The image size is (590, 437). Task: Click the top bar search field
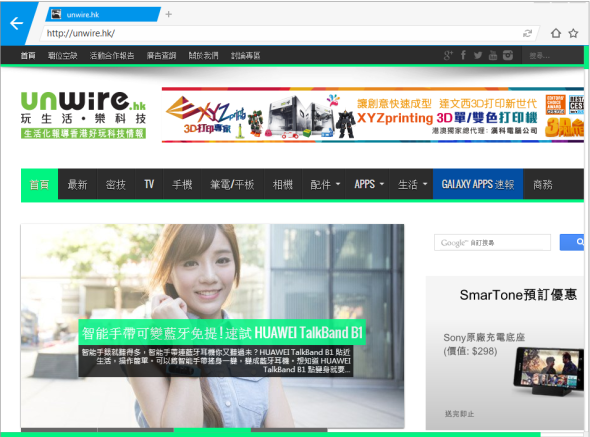pyautogui.click(x=552, y=56)
